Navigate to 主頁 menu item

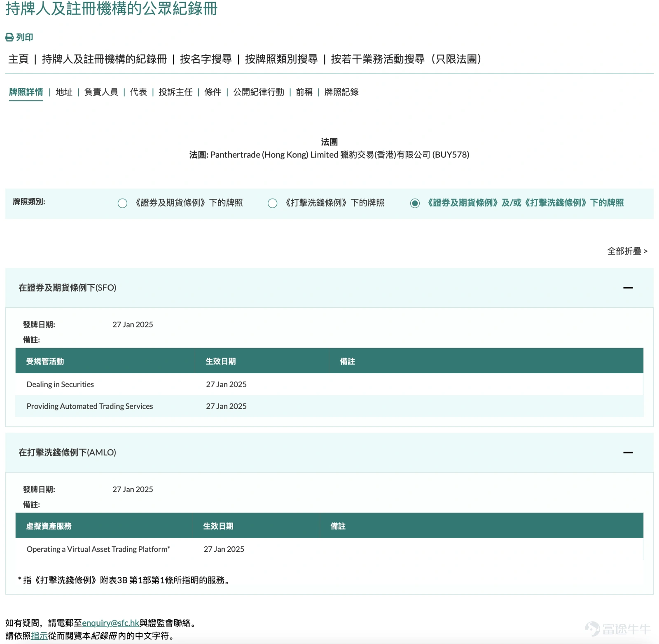coord(19,59)
